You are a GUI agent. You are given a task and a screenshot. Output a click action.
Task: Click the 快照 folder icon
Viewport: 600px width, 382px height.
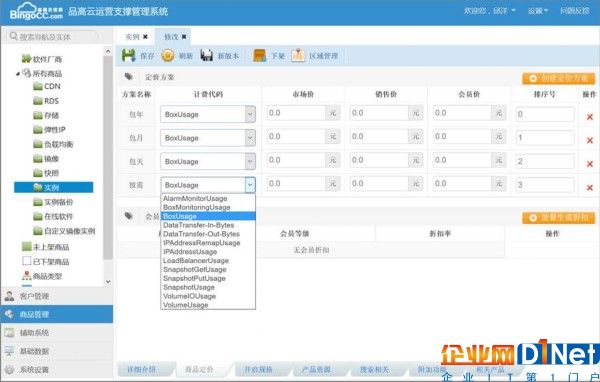tap(38, 173)
